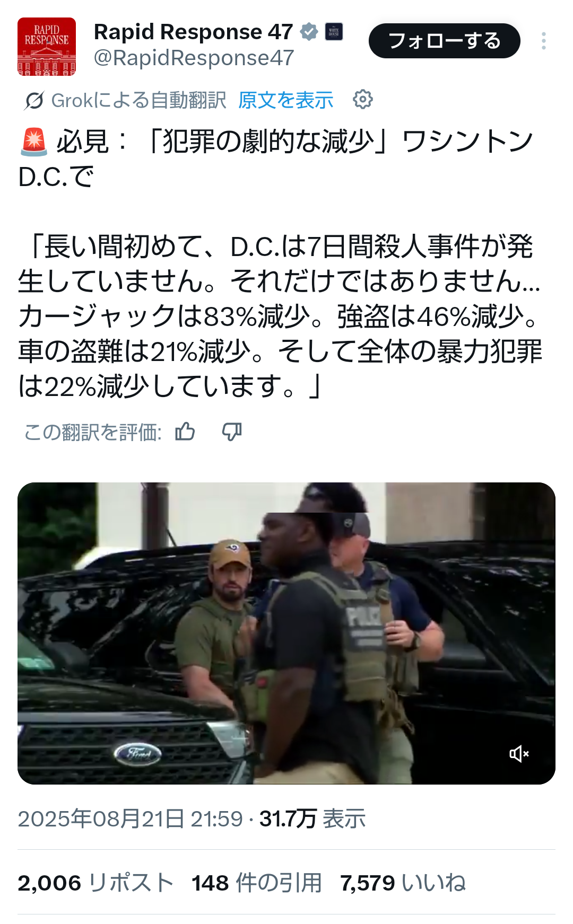Rate translation with thumbs down

(232, 432)
